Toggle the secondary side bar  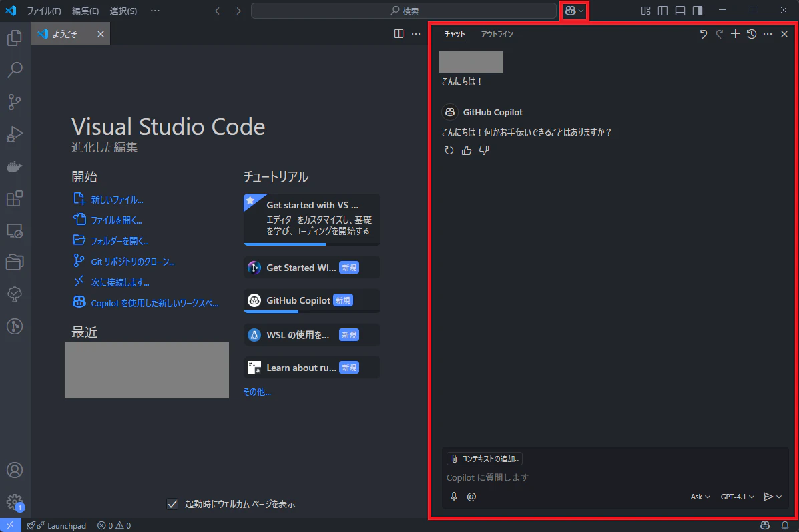coord(697,11)
